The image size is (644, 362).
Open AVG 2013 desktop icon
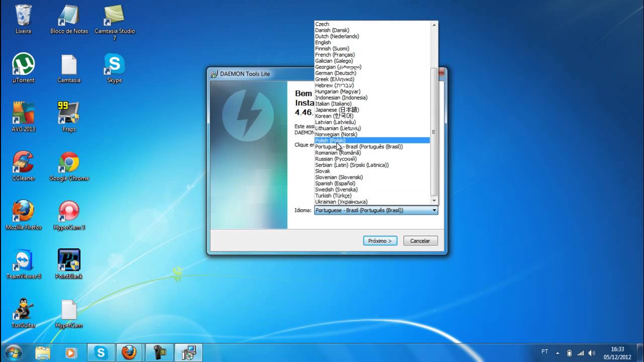23,117
